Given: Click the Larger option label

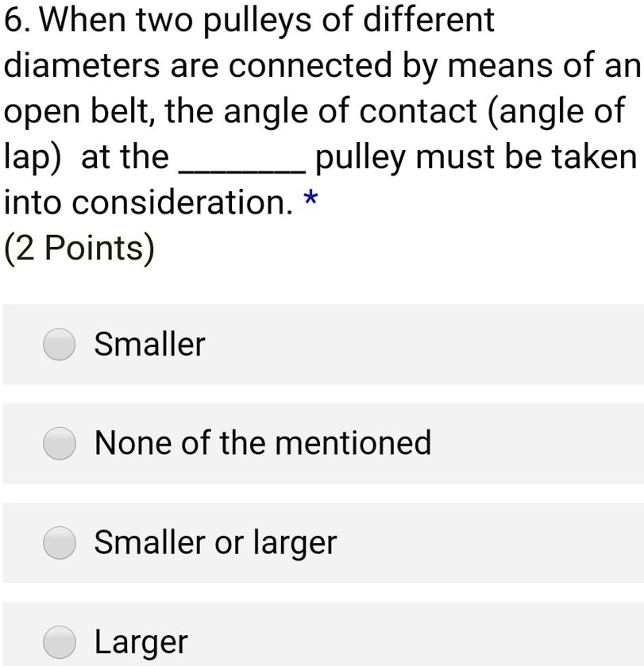Looking at the screenshot, I should click(x=140, y=642).
